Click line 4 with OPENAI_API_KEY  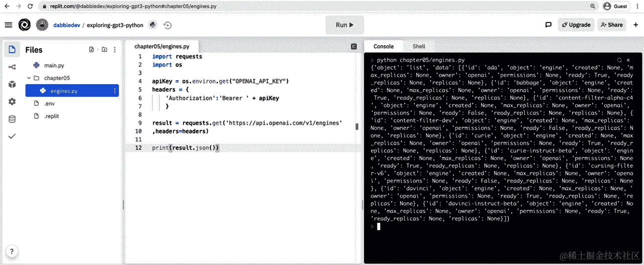click(220, 81)
